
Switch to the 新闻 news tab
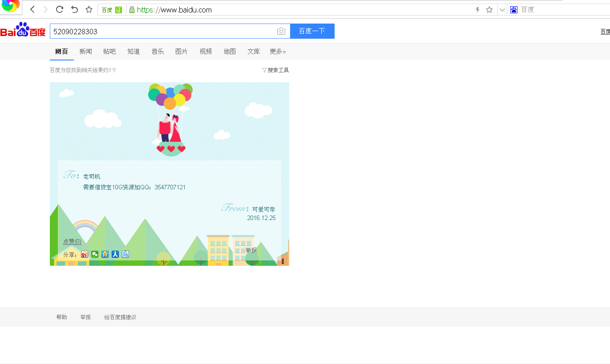85,51
